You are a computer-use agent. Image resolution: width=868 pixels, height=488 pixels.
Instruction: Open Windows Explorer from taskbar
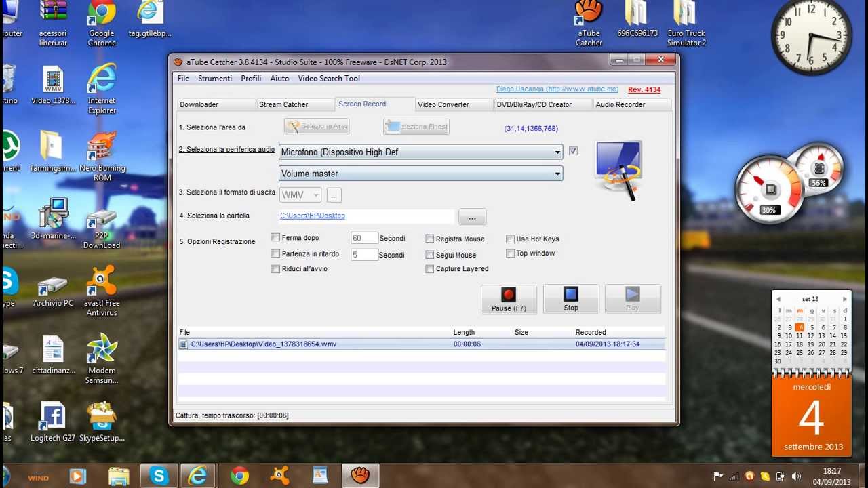118,476
